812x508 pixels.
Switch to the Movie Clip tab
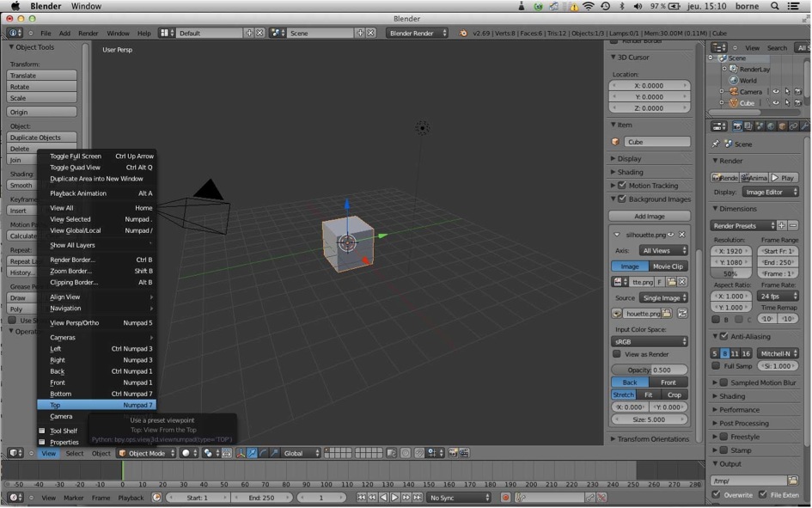pos(669,266)
